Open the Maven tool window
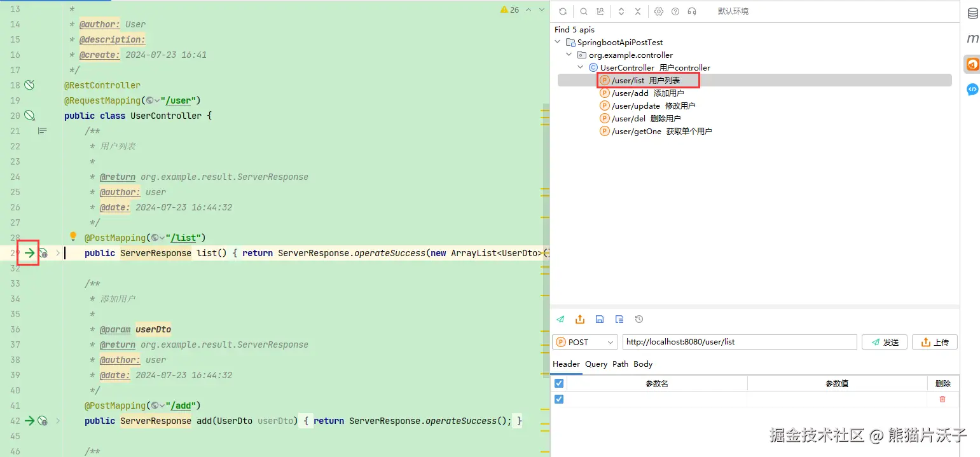Screen dimensions: 980x457 click(972, 39)
